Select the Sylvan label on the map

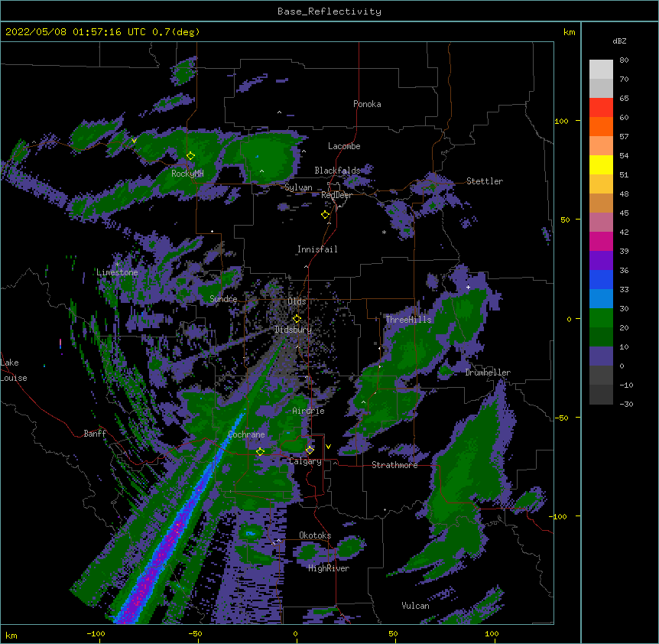coord(298,187)
